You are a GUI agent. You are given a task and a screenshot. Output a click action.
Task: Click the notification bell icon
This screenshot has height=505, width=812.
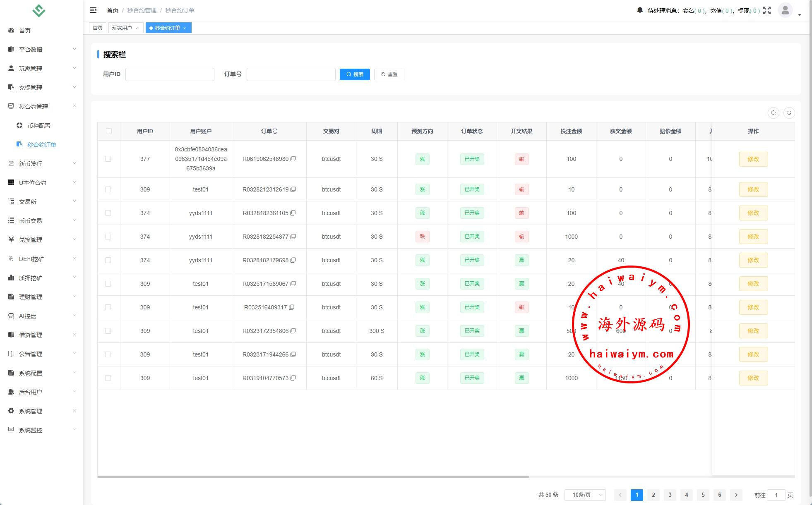(x=640, y=10)
